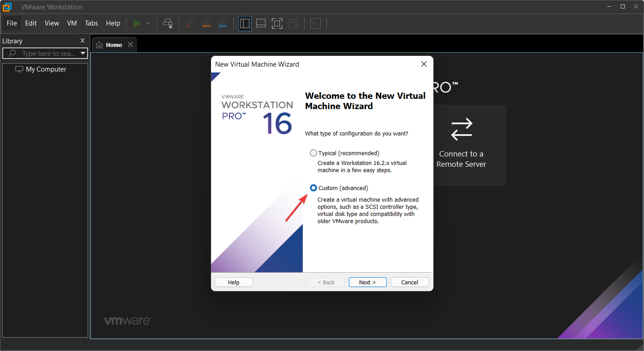Viewport: 644px width, 351px height.
Task: Close the Home tab
Action: (x=130, y=45)
